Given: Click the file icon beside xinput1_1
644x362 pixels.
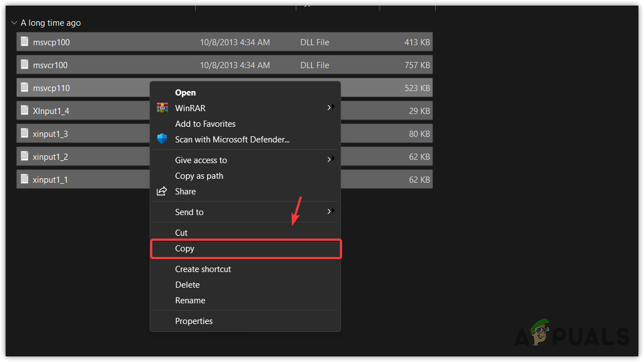Looking at the screenshot, I should pos(24,179).
